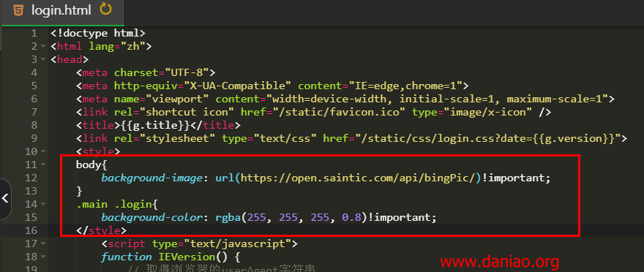
Task: Click the open.saintic.com bingPic URL
Action: 358,178
